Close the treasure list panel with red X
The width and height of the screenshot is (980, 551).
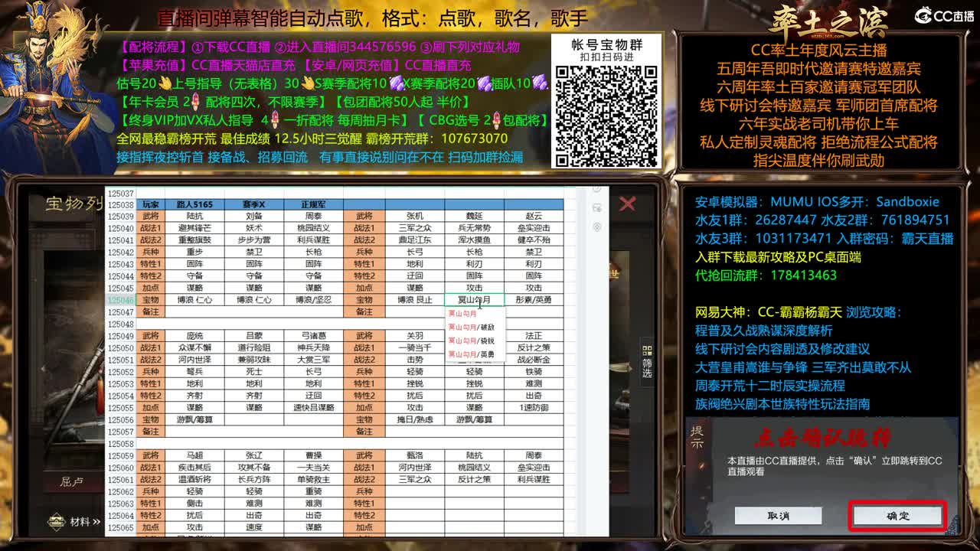[x=628, y=204]
